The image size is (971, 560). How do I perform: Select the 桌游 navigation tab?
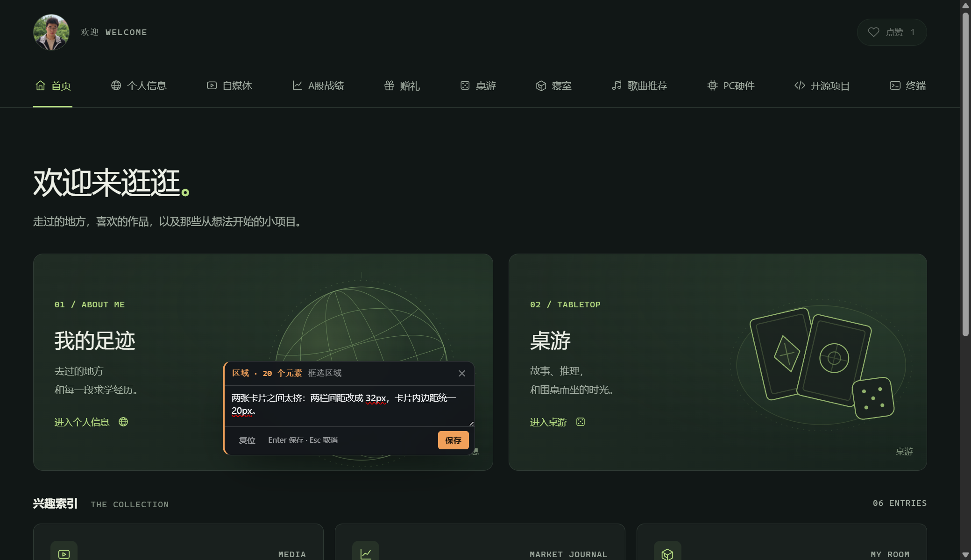tap(478, 86)
